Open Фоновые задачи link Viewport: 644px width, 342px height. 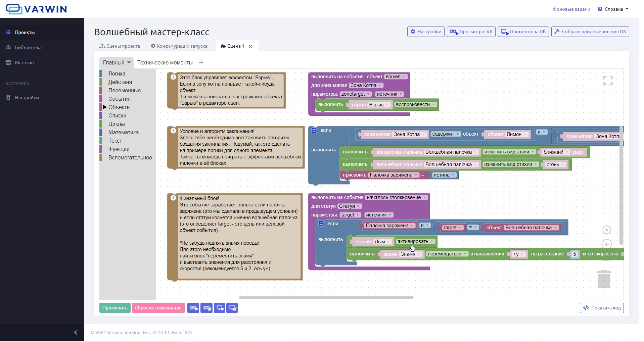[571, 9]
